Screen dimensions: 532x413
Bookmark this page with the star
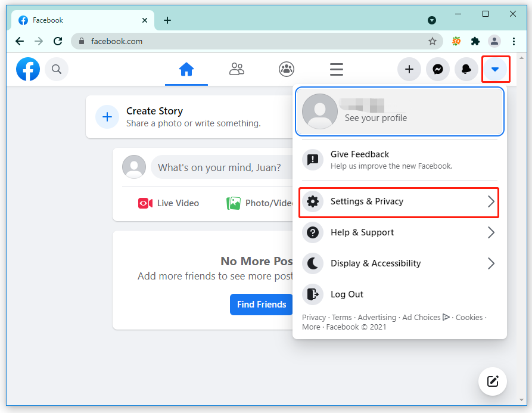click(x=433, y=41)
